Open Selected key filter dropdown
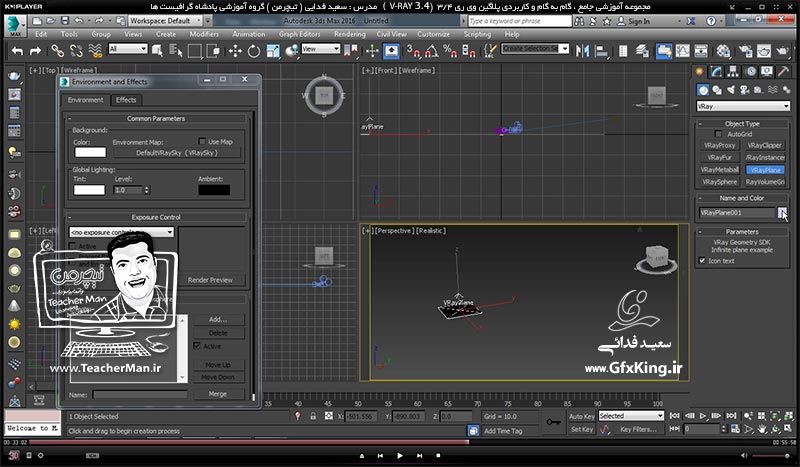This screenshot has height=467, width=800. (x=631, y=416)
